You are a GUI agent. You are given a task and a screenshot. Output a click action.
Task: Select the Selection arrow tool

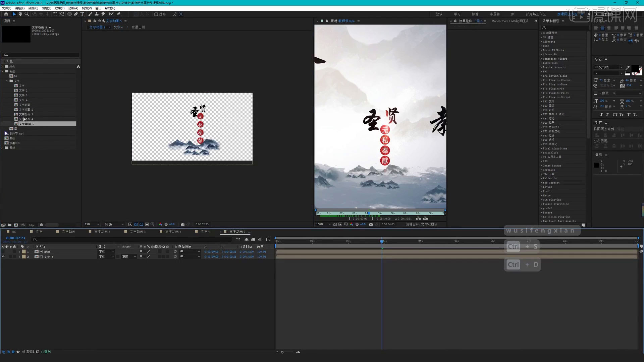tap(14, 14)
